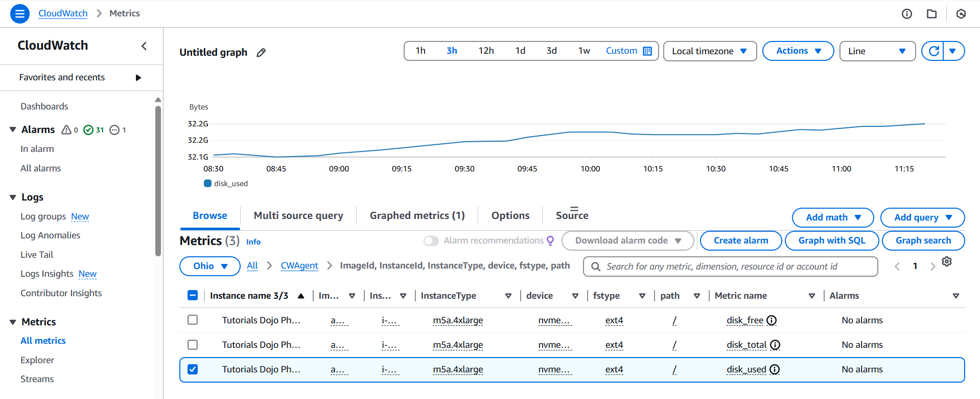Expand Favorites and recents section

tap(138, 78)
